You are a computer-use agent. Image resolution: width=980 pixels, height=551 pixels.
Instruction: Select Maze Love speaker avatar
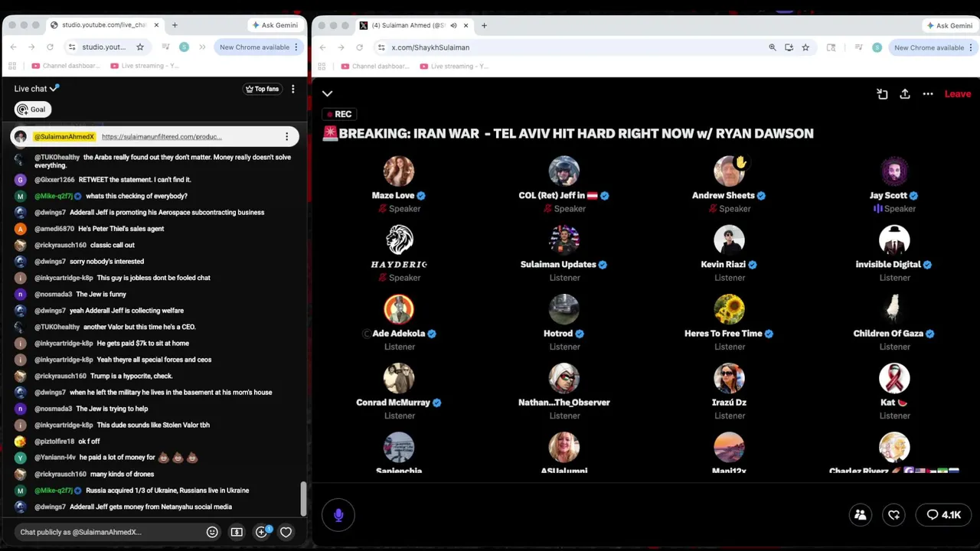click(399, 171)
